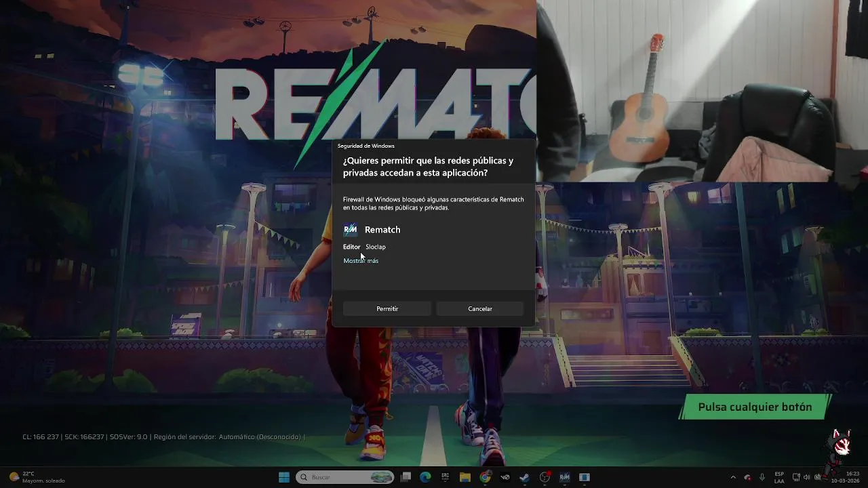868x488 pixels.
Task: Show hidden system tray icons
Action: coord(733,477)
